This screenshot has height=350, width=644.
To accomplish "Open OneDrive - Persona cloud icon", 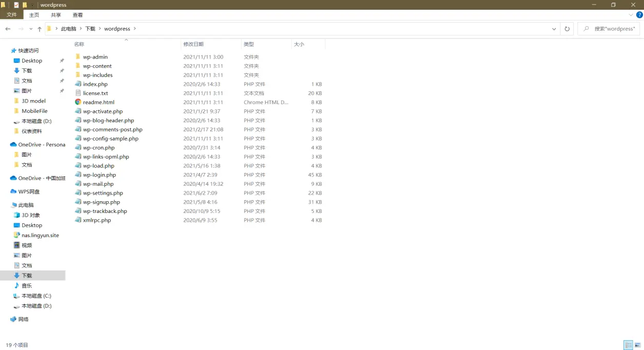I will tap(13, 145).
